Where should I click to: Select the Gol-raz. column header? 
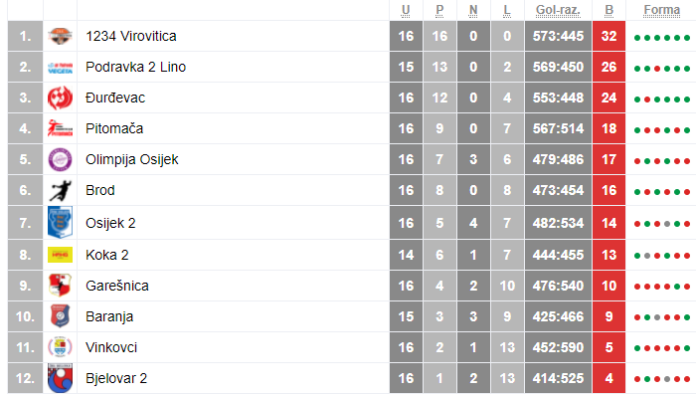558,10
